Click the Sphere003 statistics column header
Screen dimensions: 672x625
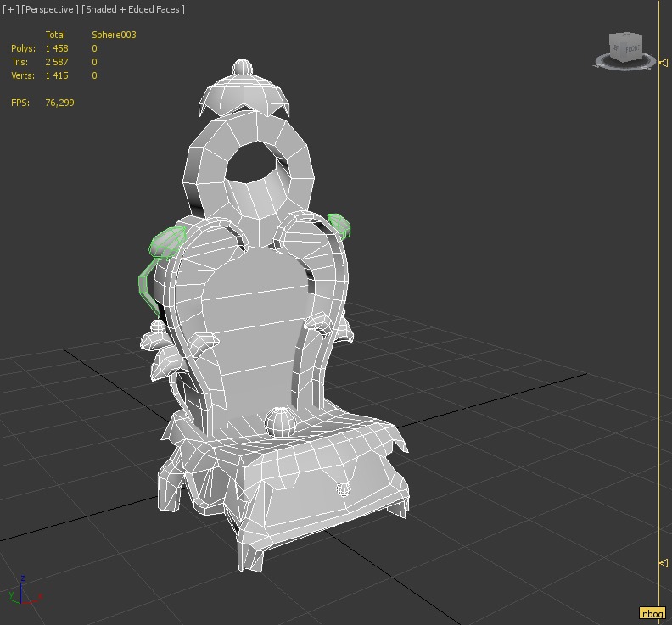coord(114,35)
